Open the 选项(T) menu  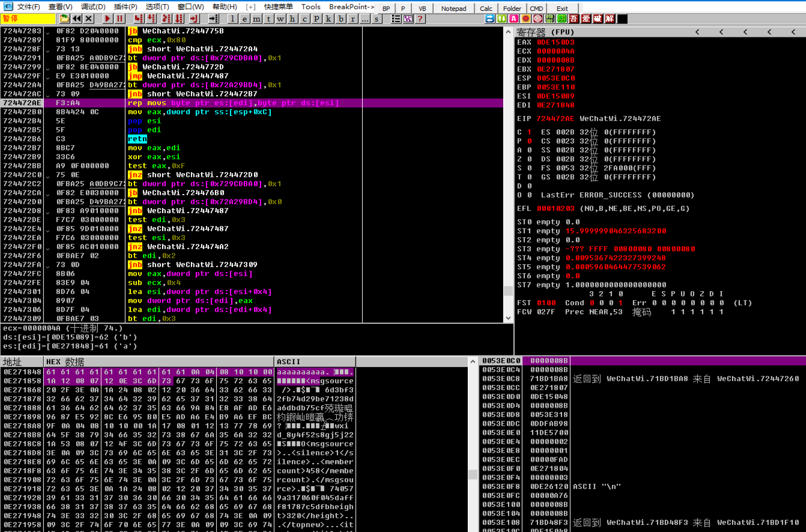click(157, 7)
